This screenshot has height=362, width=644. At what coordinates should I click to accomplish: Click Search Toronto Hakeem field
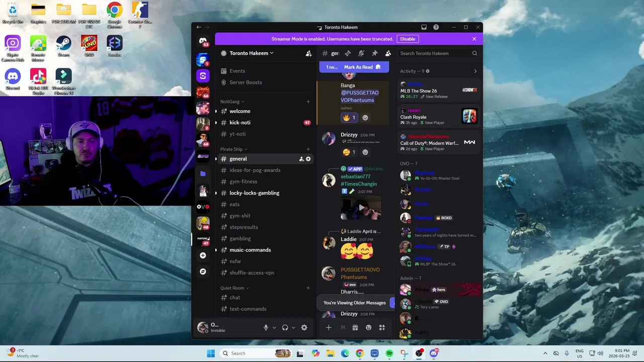pyautogui.click(x=439, y=53)
